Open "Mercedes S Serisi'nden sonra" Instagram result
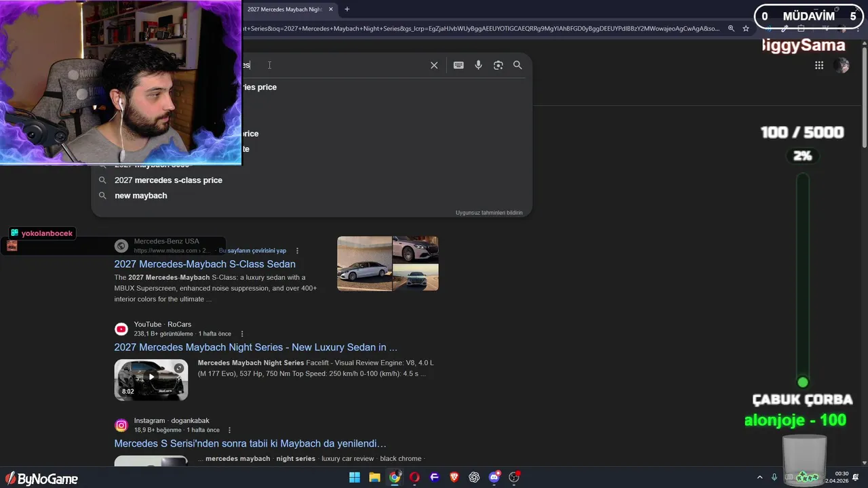Screen dimensions: 868x488 250,443
